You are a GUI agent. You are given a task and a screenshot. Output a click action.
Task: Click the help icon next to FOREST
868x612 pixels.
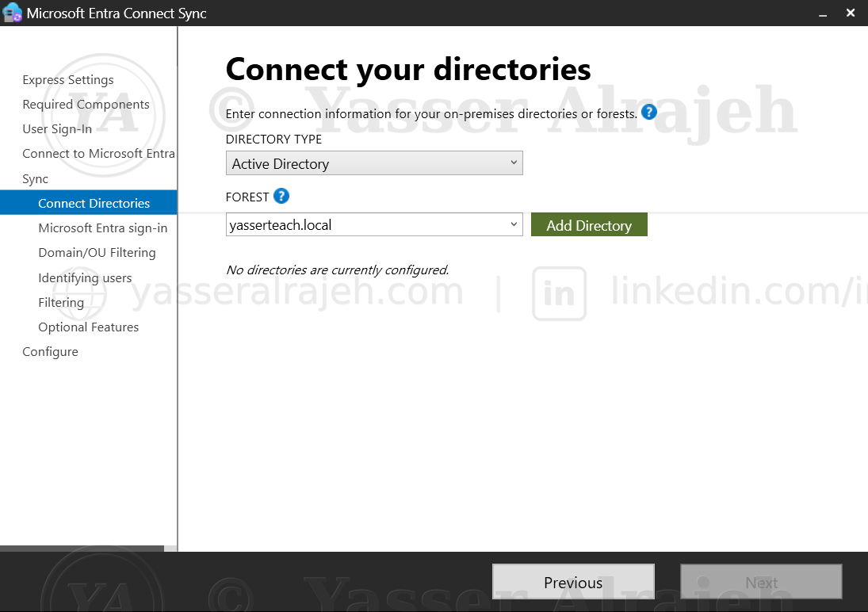point(281,196)
